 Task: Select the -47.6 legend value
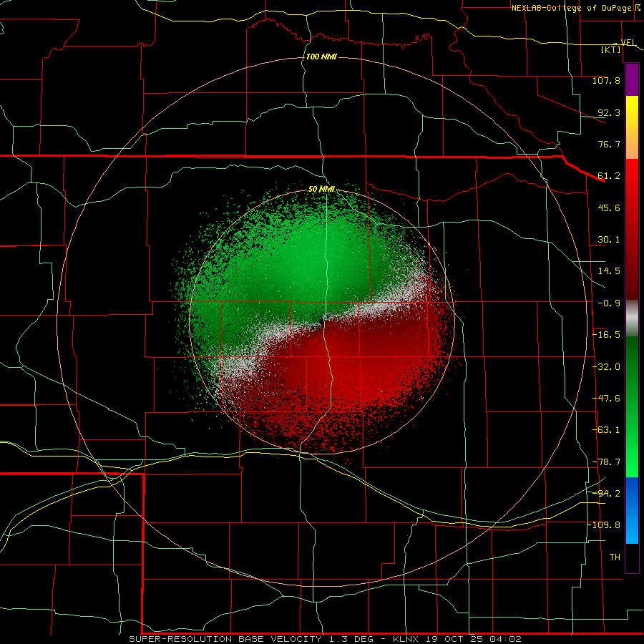[x=606, y=399]
